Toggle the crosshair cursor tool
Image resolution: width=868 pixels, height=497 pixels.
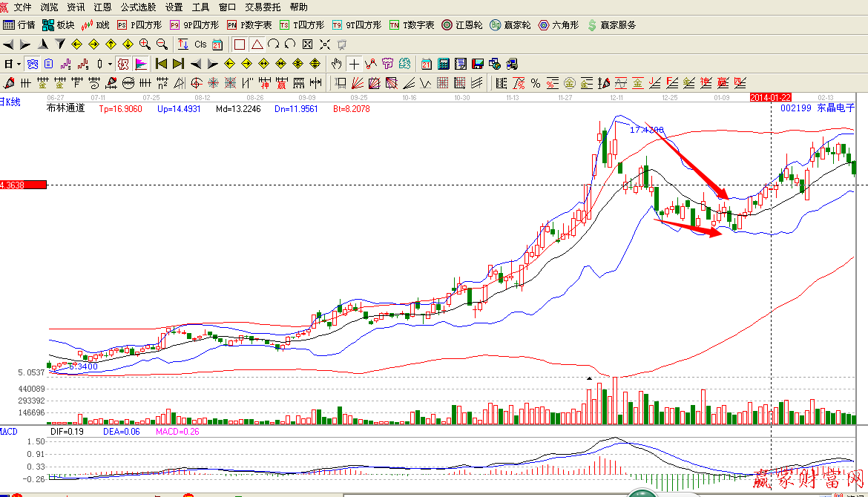point(354,63)
